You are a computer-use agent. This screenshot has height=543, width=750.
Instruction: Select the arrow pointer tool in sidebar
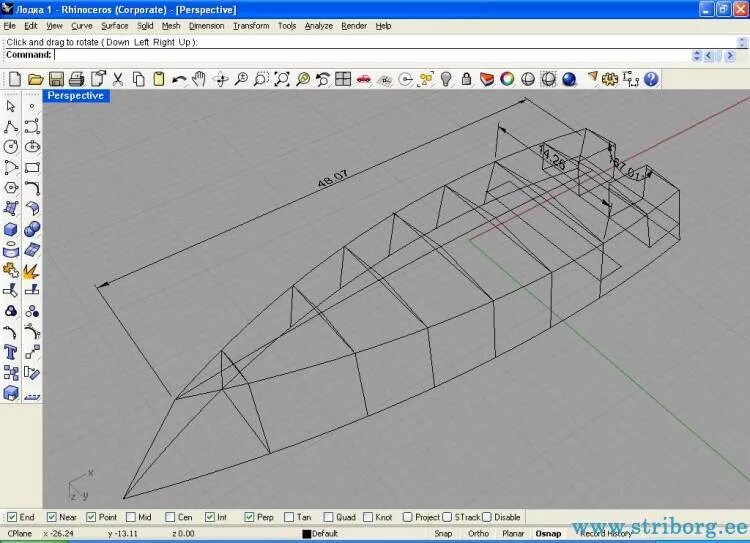[11, 106]
